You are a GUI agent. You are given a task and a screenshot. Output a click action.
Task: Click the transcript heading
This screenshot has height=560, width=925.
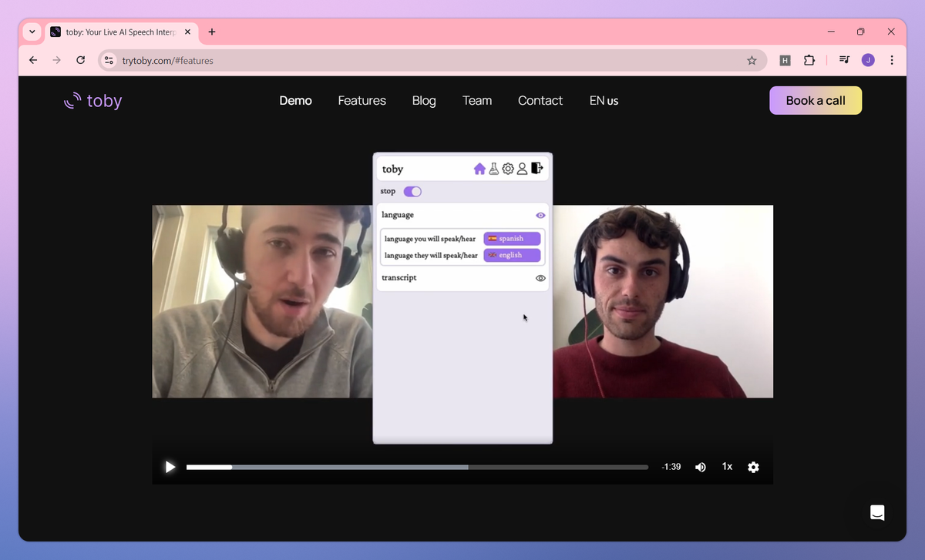coord(399,277)
